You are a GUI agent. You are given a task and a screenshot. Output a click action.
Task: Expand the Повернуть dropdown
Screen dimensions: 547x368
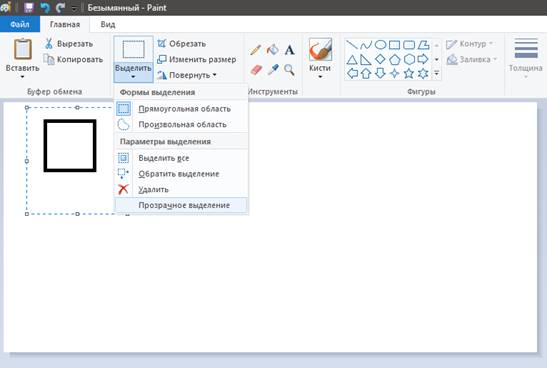(215, 75)
